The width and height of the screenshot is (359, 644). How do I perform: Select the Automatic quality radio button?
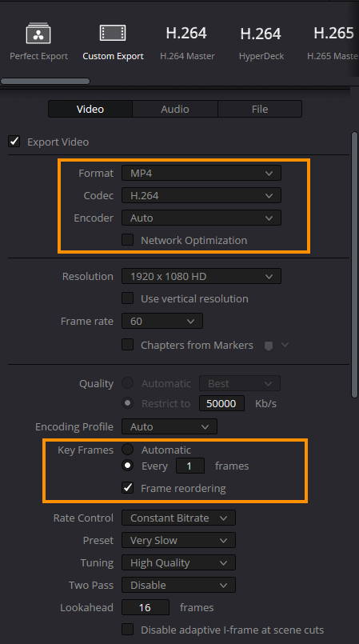128,382
